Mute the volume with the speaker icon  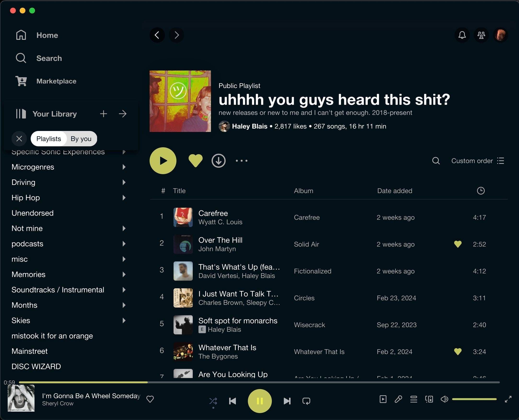coord(444,399)
